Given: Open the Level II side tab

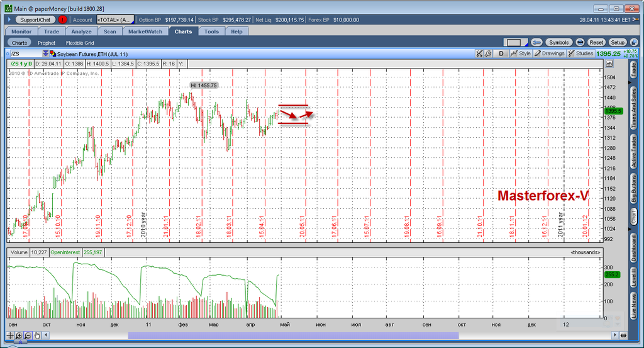Looking at the screenshot, I should [x=634, y=277].
